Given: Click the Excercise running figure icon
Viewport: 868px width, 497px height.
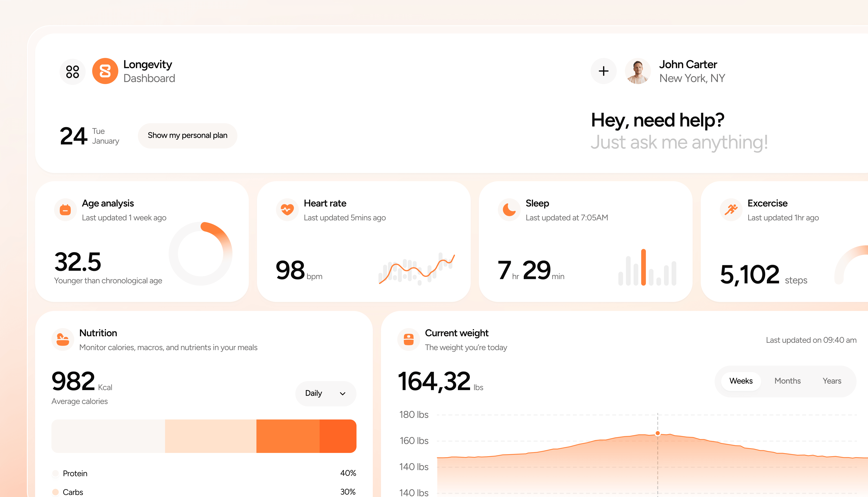Looking at the screenshot, I should coord(731,210).
